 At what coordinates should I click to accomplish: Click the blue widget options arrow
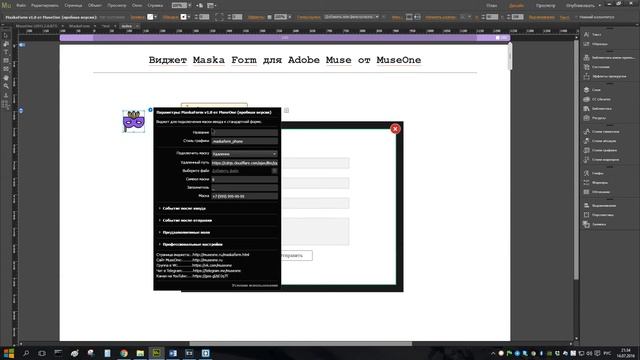coord(150,110)
